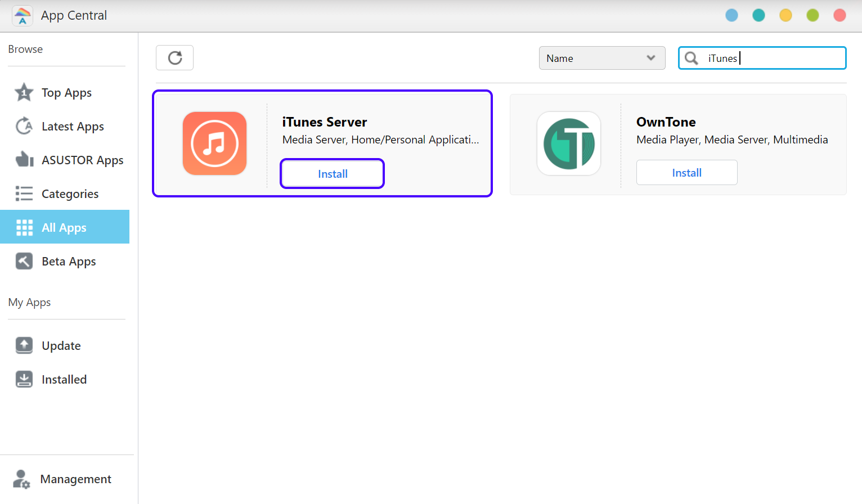Click the refresh icon button
The width and height of the screenshot is (862, 504).
[175, 58]
